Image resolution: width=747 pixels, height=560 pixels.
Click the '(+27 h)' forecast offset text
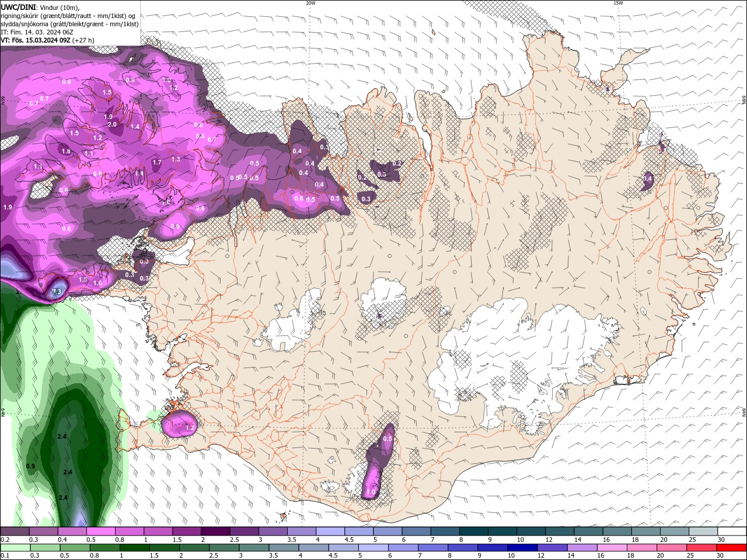tap(83, 40)
